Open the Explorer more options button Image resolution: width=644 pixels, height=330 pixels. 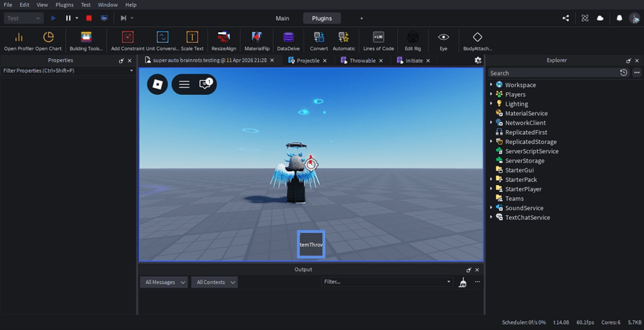(x=636, y=73)
